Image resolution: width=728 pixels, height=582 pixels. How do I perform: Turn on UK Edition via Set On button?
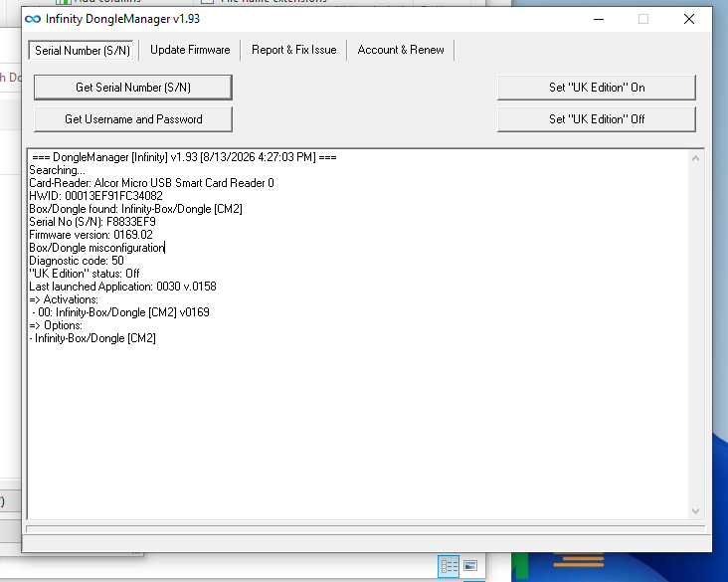tap(597, 88)
